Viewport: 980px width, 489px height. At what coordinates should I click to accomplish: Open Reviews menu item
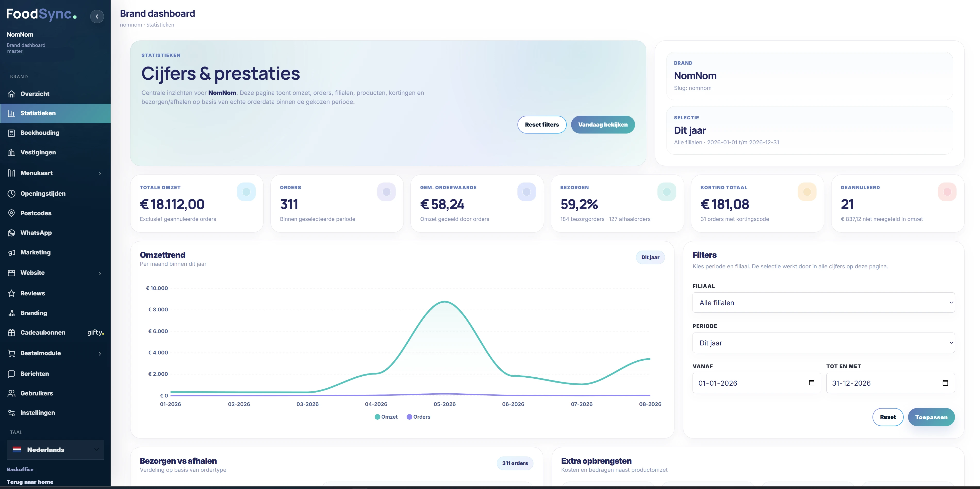[55, 293]
